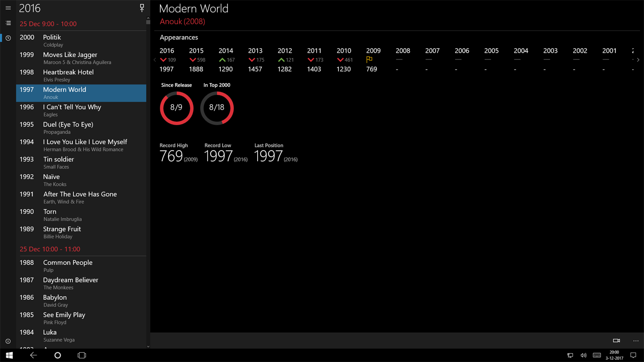644x362 pixels.
Task: Select Duel (Eye To Eye) by Propaganda
Action: click(81, 128)
